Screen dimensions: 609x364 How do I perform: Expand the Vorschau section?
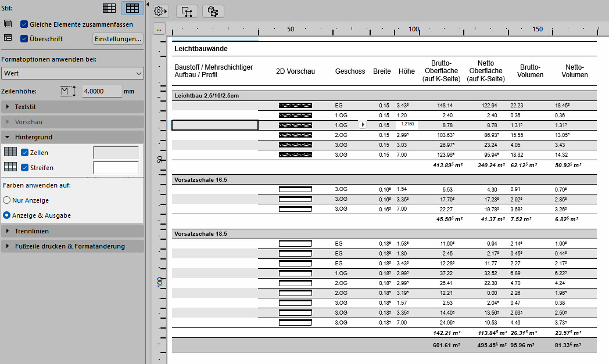[x=72, y=122]
